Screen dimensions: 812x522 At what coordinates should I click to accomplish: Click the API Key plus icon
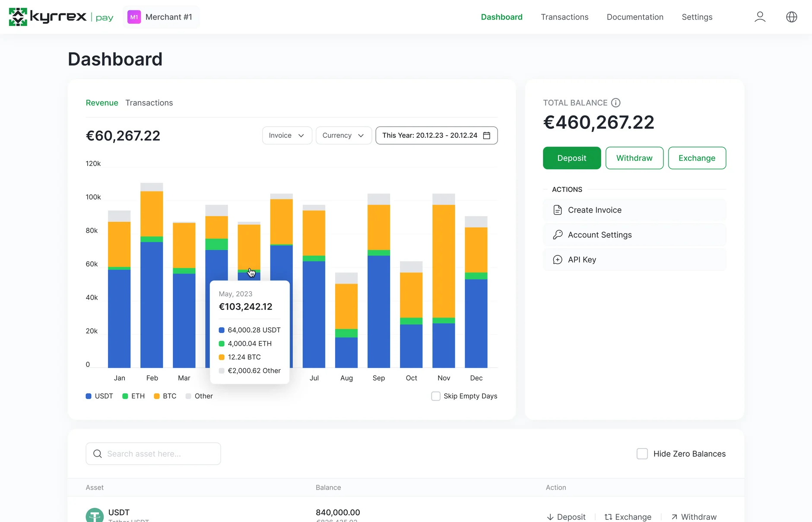click(558, 260)
